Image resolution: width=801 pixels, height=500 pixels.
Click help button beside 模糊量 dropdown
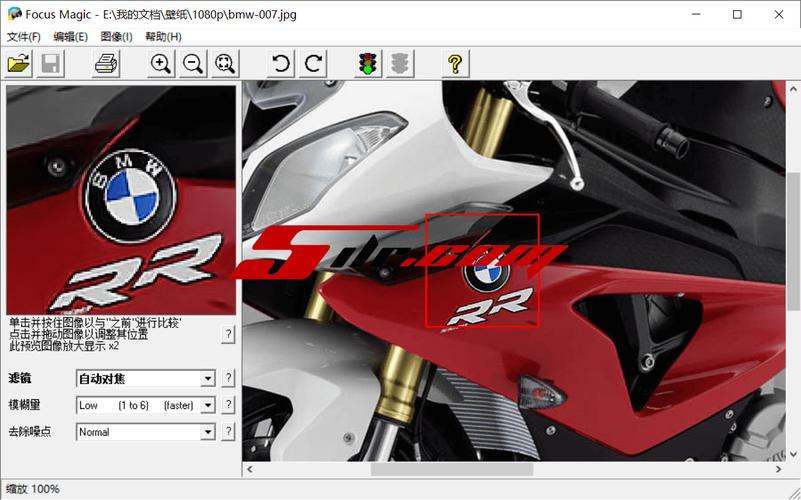point(228,406)
